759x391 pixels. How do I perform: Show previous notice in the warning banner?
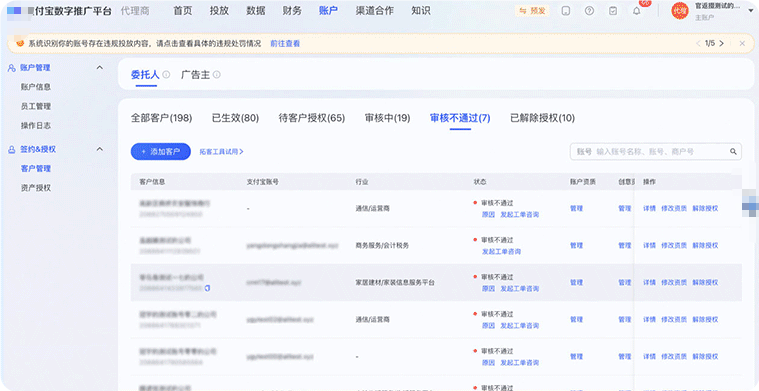(698, 44)
